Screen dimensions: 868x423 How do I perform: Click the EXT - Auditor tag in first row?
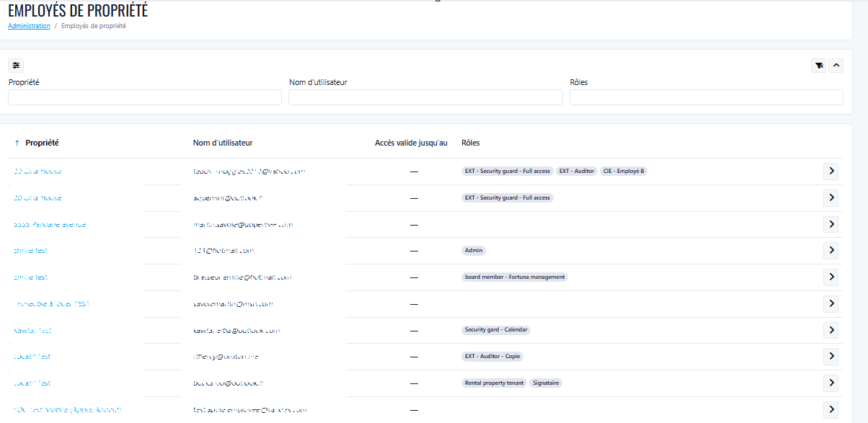point(577,171)
